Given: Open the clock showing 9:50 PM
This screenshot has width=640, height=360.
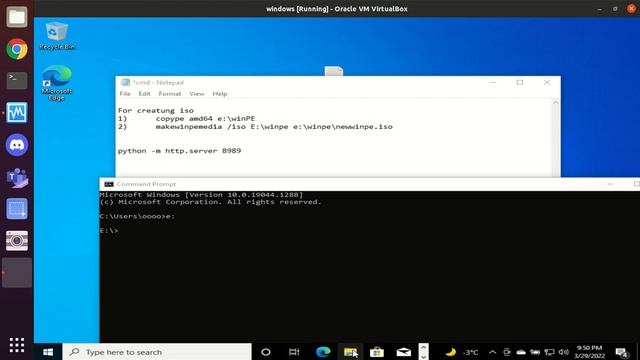Looking at the screenshot, I should pyautogui.click(x=589, y=352).
